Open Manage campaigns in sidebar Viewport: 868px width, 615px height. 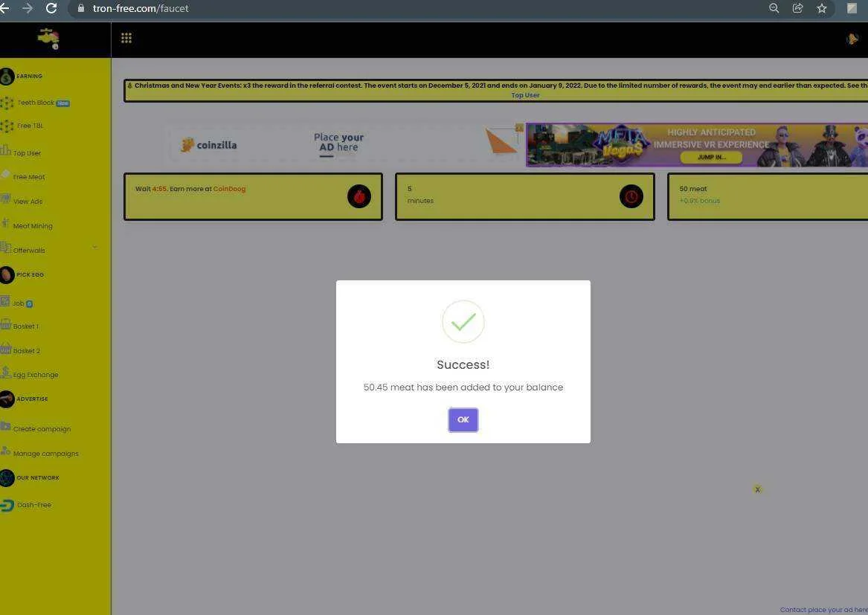click(x=45, y=454)
